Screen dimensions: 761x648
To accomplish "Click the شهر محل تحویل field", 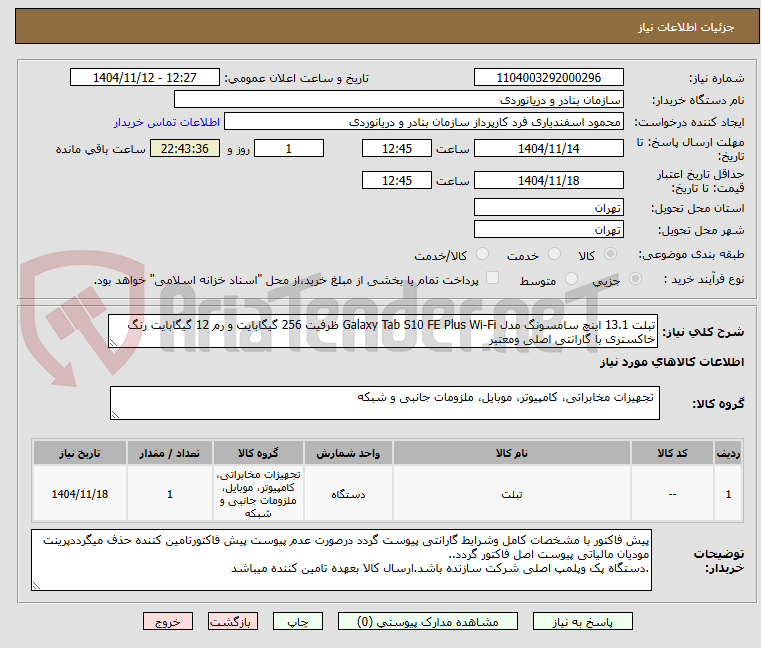I will click(548, 229).
